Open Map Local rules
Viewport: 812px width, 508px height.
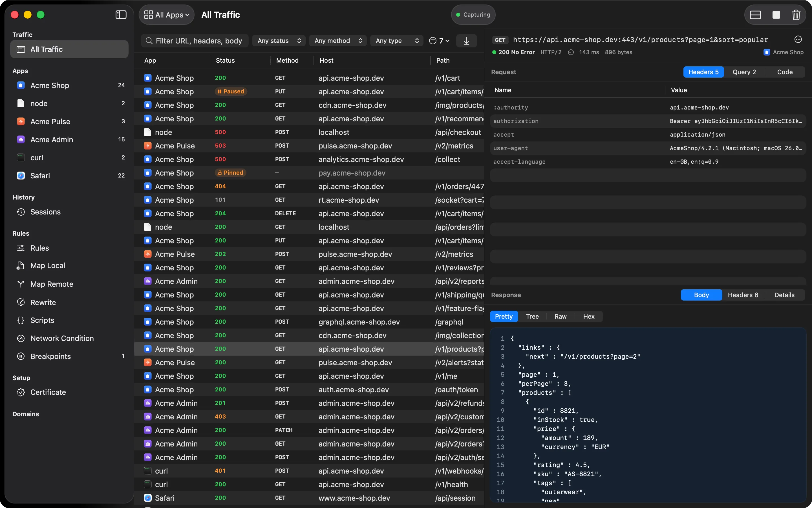[69, 266]
